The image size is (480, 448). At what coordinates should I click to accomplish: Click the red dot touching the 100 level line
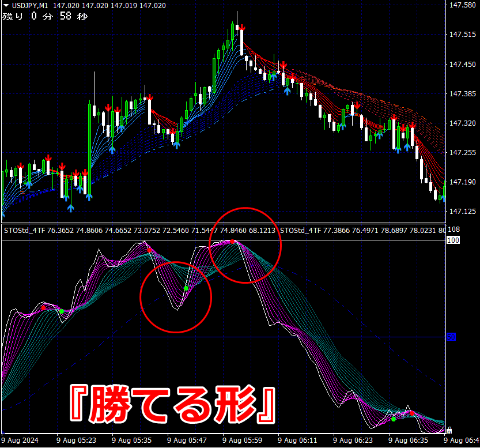point(232,242)
